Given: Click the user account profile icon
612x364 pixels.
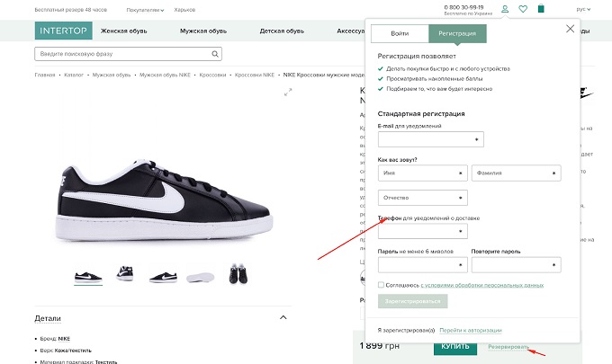Looking at the screenshot, I should (x=505, y=9).
